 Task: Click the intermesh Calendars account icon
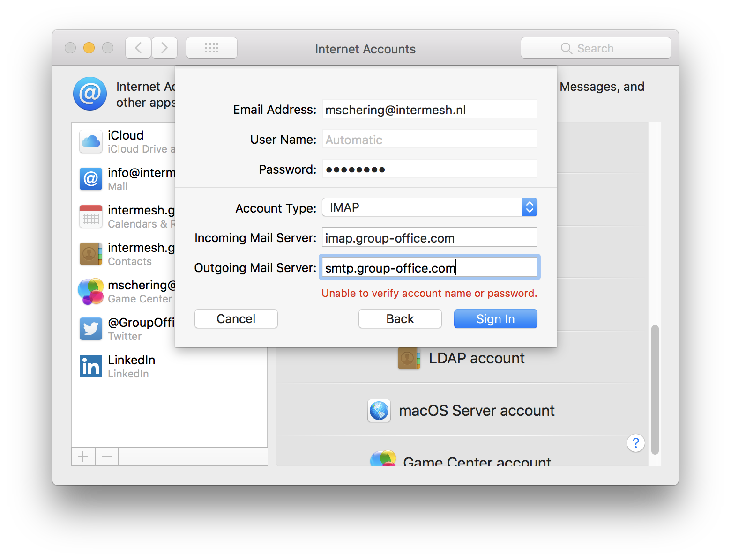point(91,216)
